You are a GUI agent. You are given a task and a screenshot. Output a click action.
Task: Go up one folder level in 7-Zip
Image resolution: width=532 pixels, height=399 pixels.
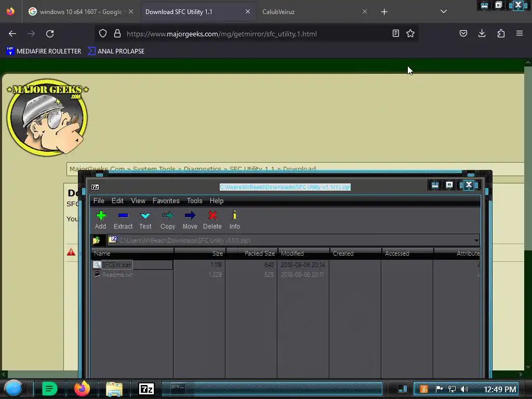pyautogui.click(x=97, y=240)
